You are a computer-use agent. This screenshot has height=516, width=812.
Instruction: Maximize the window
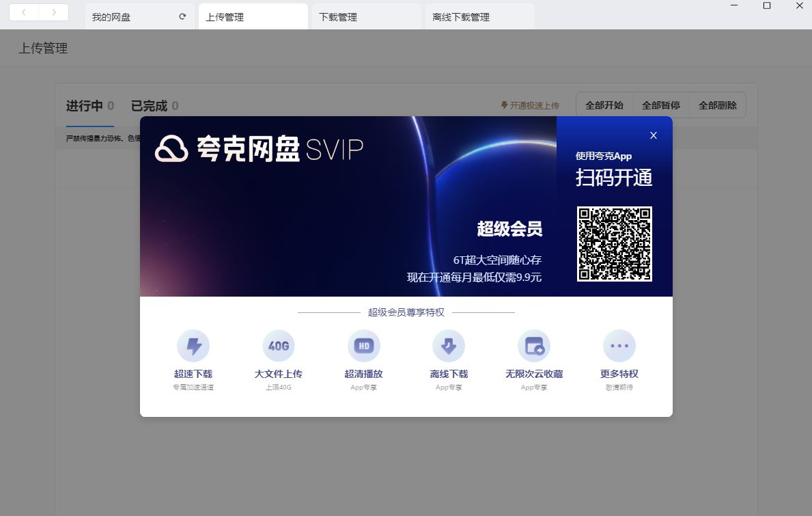point(767,5)
